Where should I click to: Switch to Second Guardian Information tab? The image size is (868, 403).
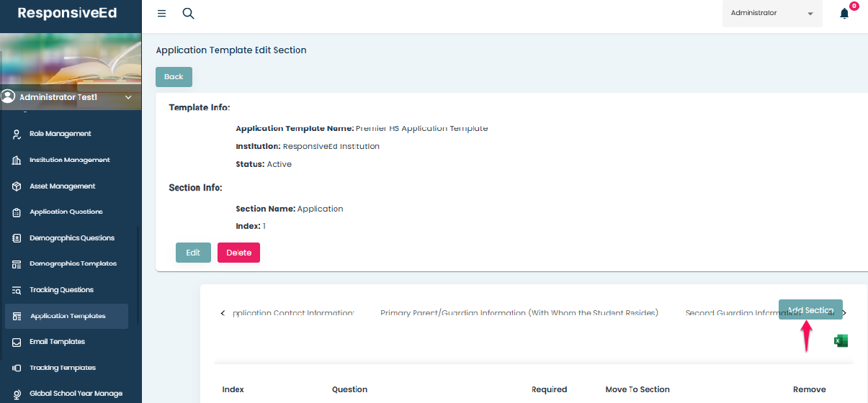pos(730,313)
